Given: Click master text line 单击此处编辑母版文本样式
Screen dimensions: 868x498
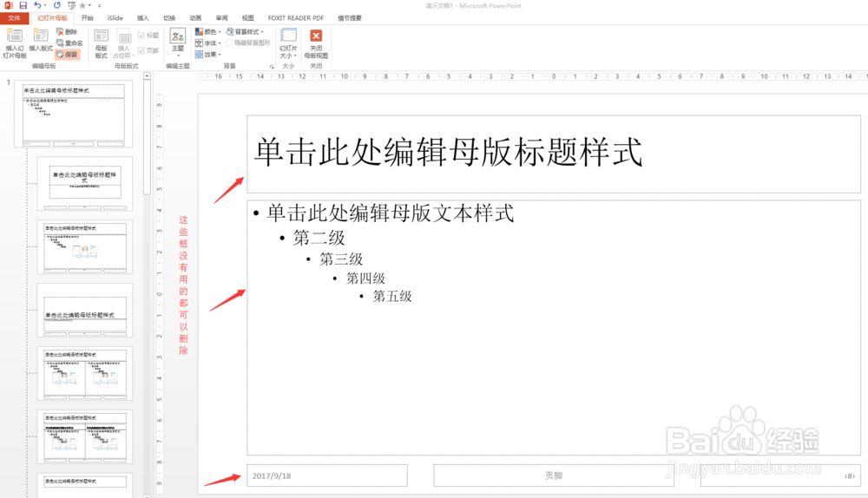Looking at the screenshot, I should 391,213.
